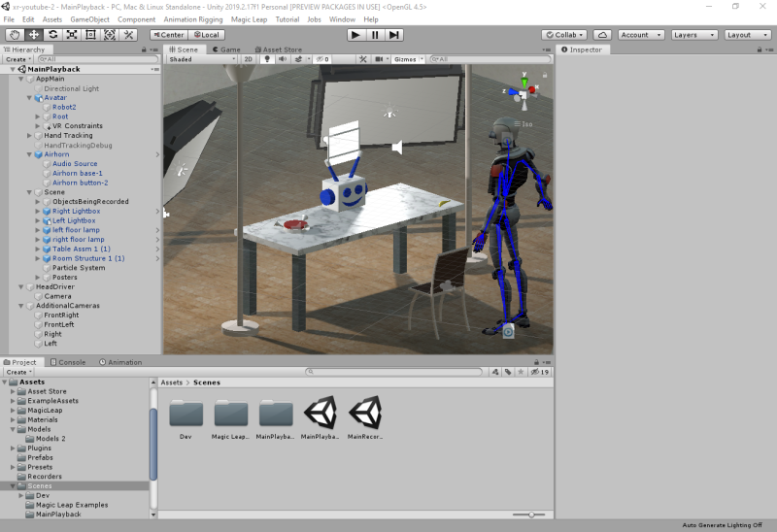Switch to the Game tab
The width and height of the screenshot is (777, 532).
coord(226,50)
